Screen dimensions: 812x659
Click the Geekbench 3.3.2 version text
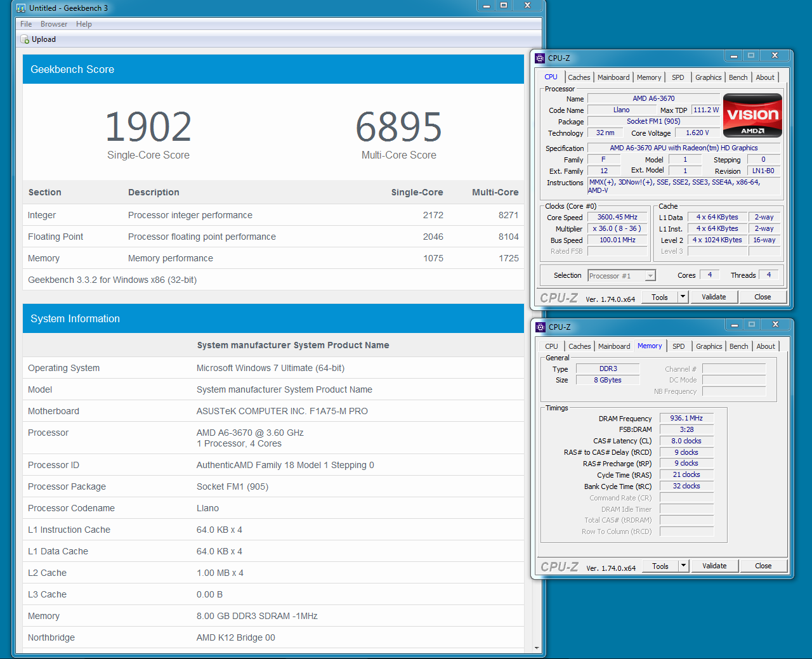[112, 280]
